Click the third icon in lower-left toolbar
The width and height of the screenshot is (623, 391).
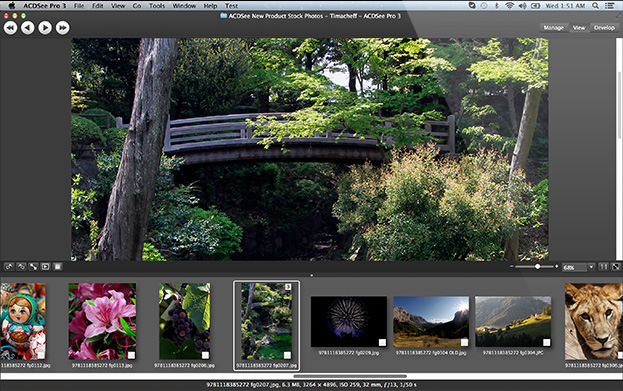[33, 267]
